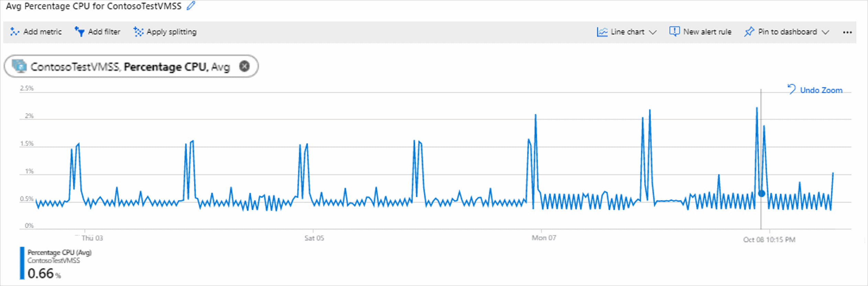Click the Pin to dashboard pin icon
This screenshot has width=868, height=286.
click(x=749, y=32)
